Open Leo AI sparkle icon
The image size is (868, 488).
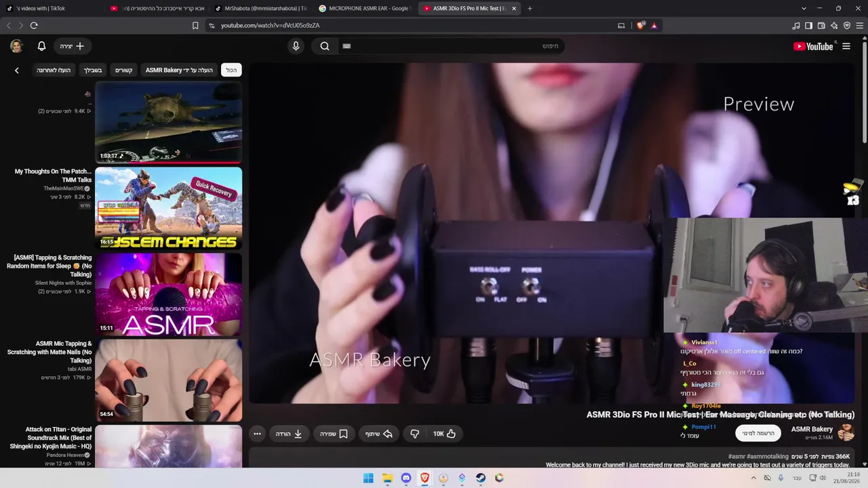pyautogui.click(x=834, y=25)
